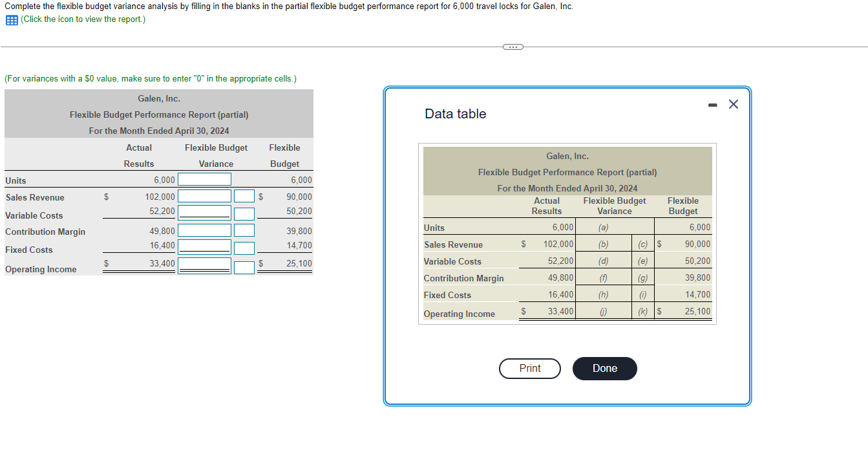The width and height of the screenshot is (868, 476).
Task: Select the Sales Revenue variance F/U label box
Action: (244, 196)
